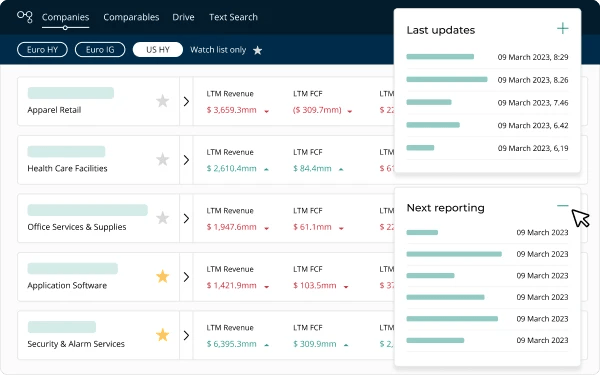Expand Last updates panel with plus icon
Viewport: 600px width, 375px height.
pos(562,28)
